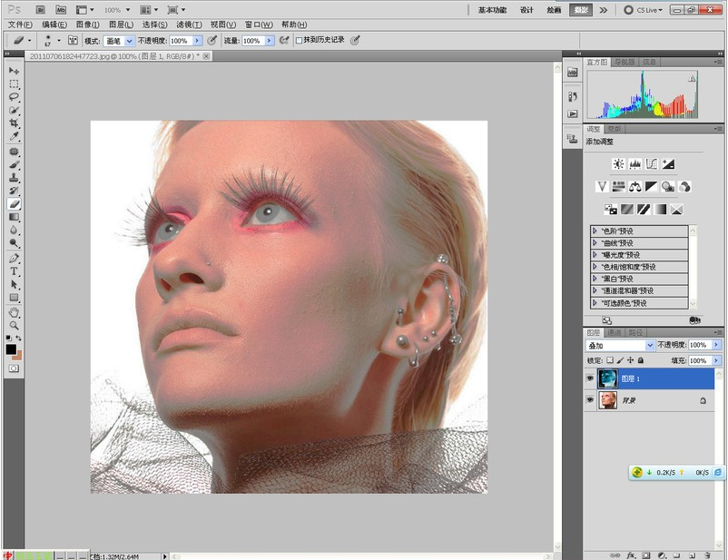Click the 基本功能 workspace button
The image size is (728, 560).
point(494,10)
